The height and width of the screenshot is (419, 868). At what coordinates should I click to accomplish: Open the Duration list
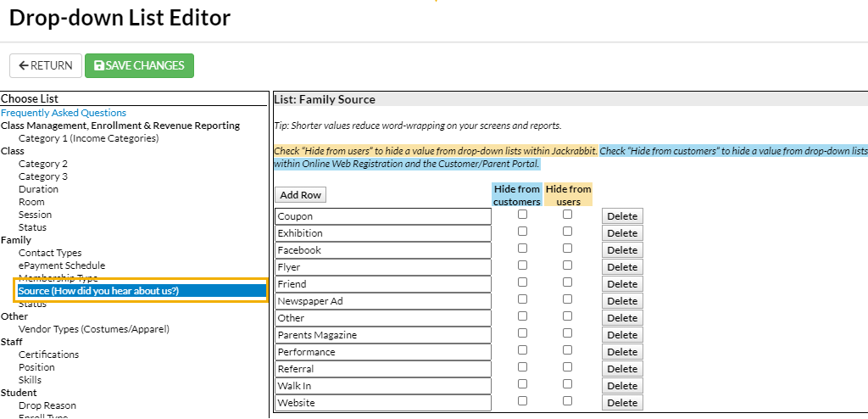pyautogui.click(x=38, y=189)
